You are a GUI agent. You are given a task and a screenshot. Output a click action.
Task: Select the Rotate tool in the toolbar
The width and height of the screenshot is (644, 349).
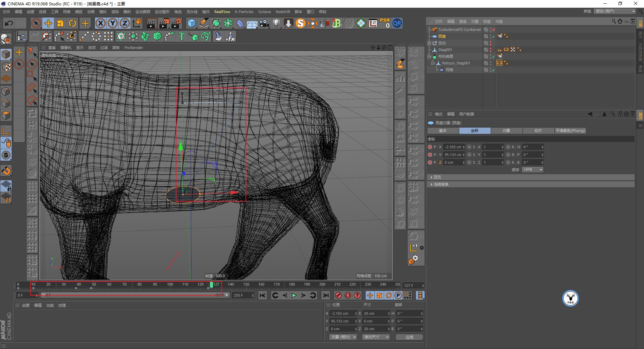[72, 23]
